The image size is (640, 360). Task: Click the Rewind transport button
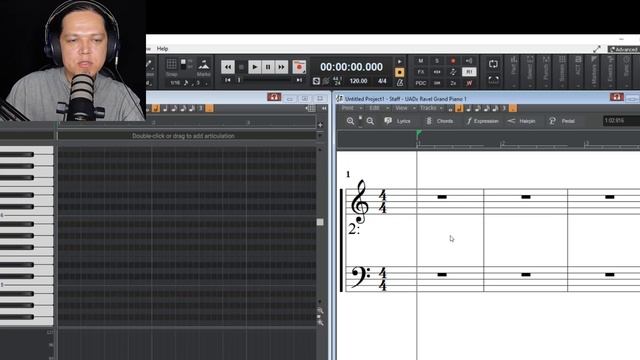tap(227, 67)
